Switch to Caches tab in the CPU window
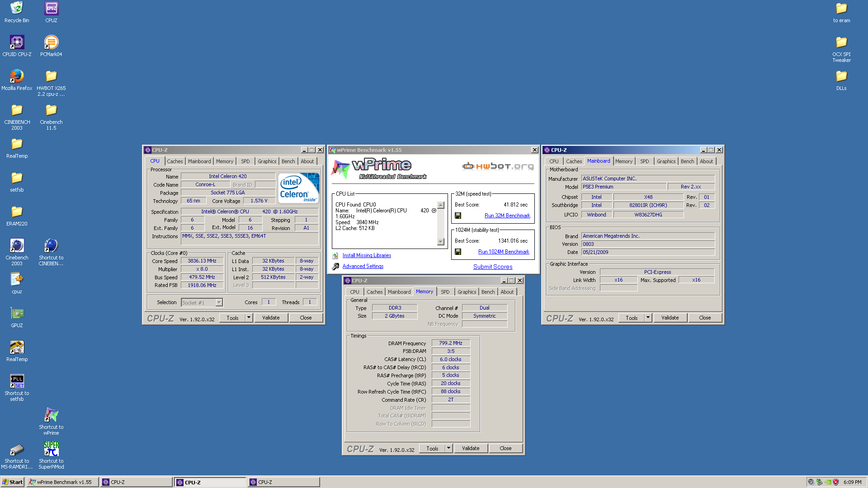Screen dimensions: 868x488 coord(175,161)
